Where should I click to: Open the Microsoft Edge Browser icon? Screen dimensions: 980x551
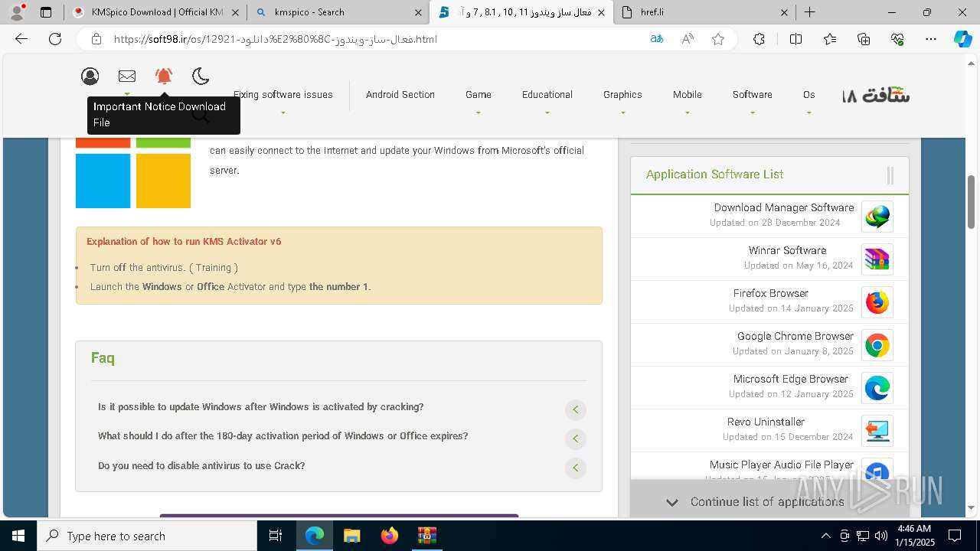(877, 388)
